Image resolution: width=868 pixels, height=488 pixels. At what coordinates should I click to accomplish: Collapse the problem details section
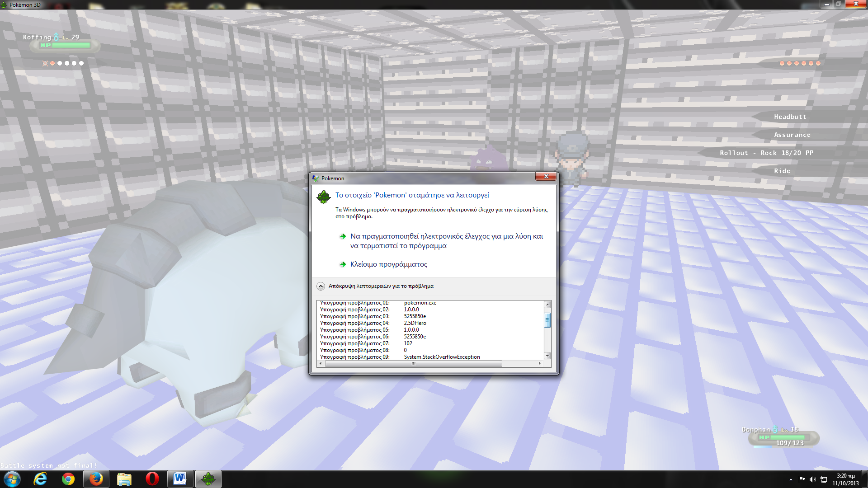coord(321,286)
